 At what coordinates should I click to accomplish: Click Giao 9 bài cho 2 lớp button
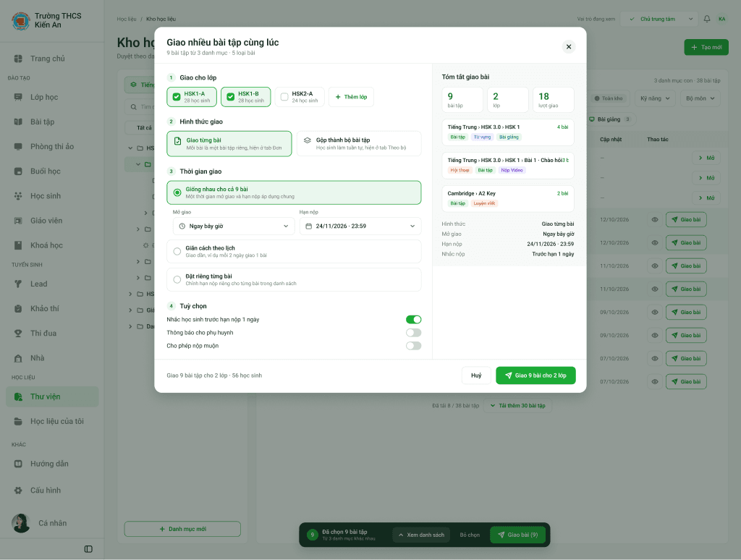click(x=535, y=376)
